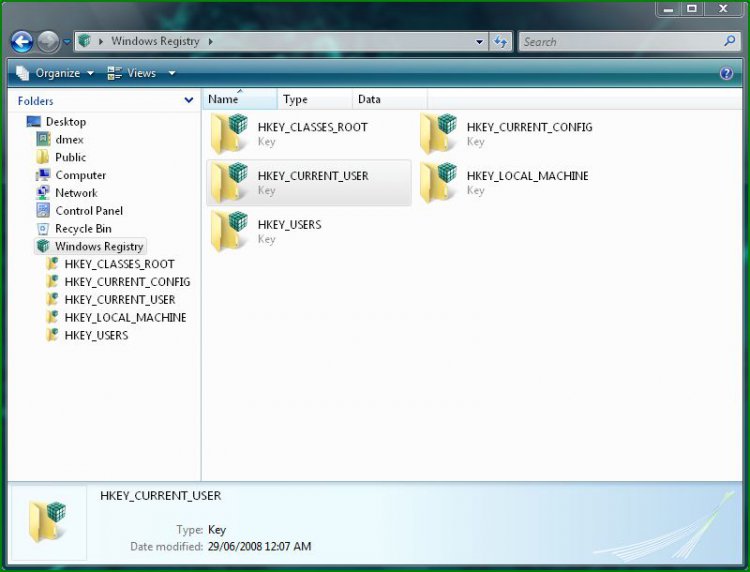
Task: Select Computer in the folder tree
Action: click(x=80, y=175)
